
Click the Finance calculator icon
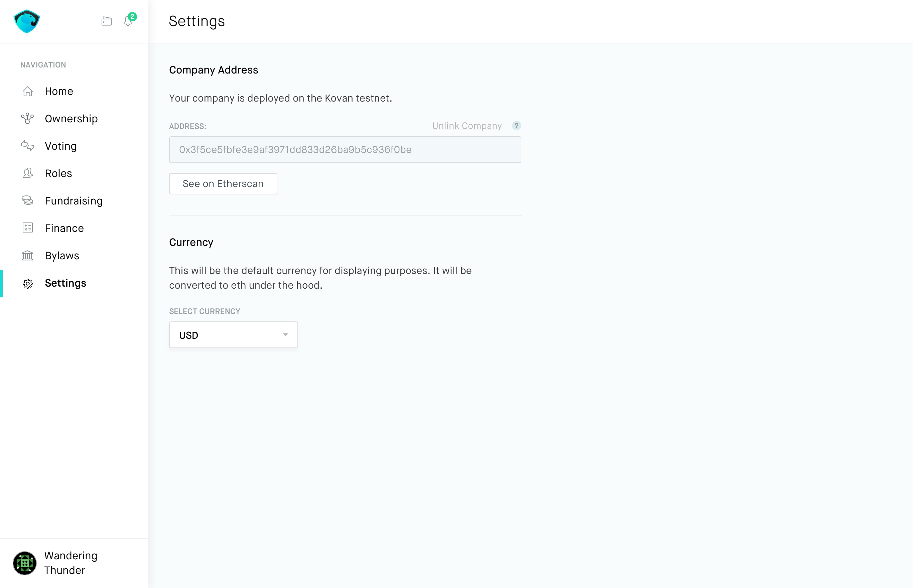[27, 228]
